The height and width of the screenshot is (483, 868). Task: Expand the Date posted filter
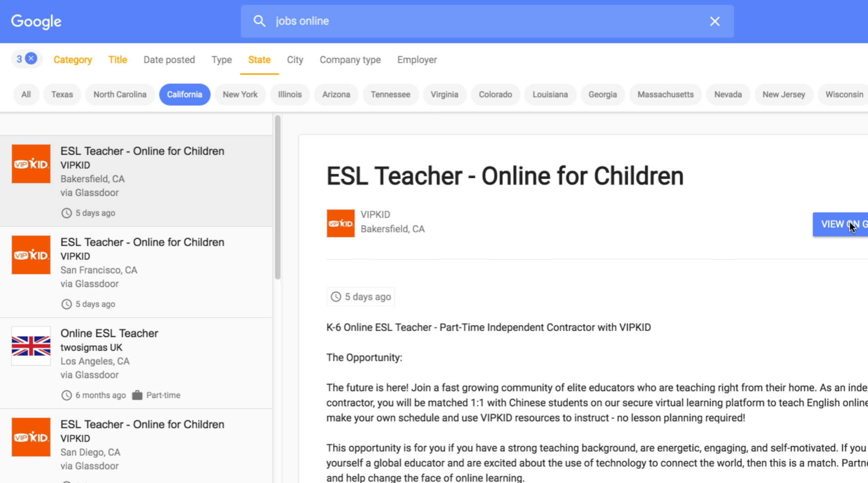[169, 60]
